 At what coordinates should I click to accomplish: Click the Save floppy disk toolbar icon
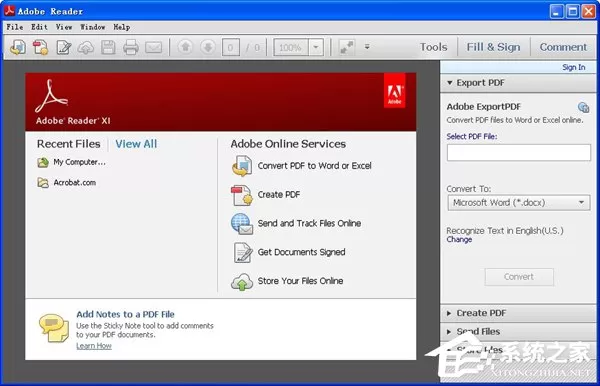pos(108,47)
